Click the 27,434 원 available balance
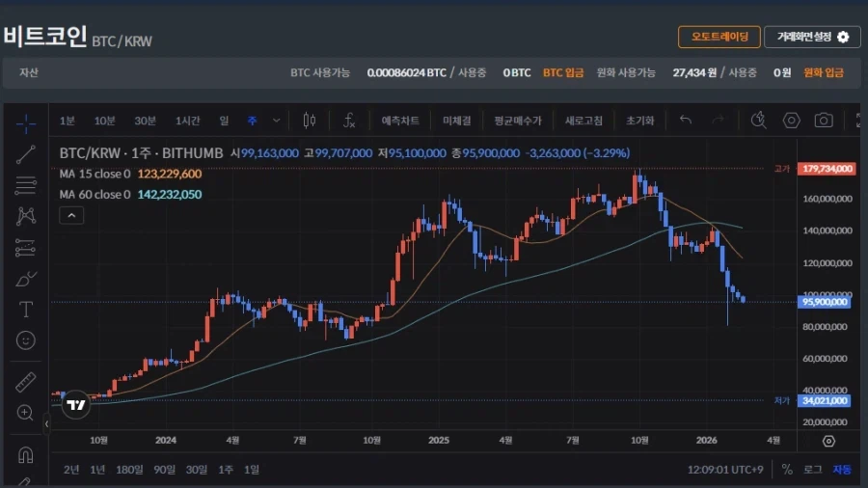 694,72
